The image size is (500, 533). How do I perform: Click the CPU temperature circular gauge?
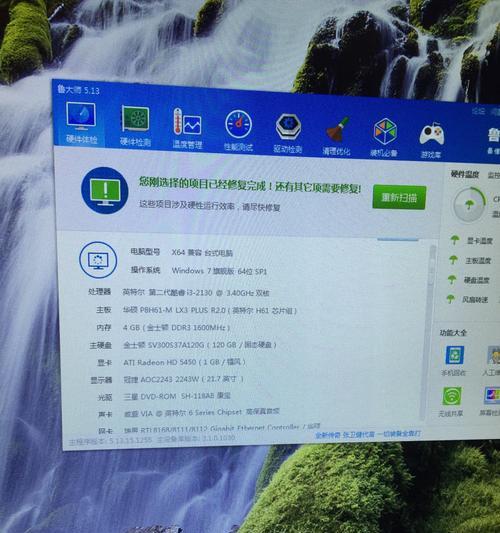point(469,204)
